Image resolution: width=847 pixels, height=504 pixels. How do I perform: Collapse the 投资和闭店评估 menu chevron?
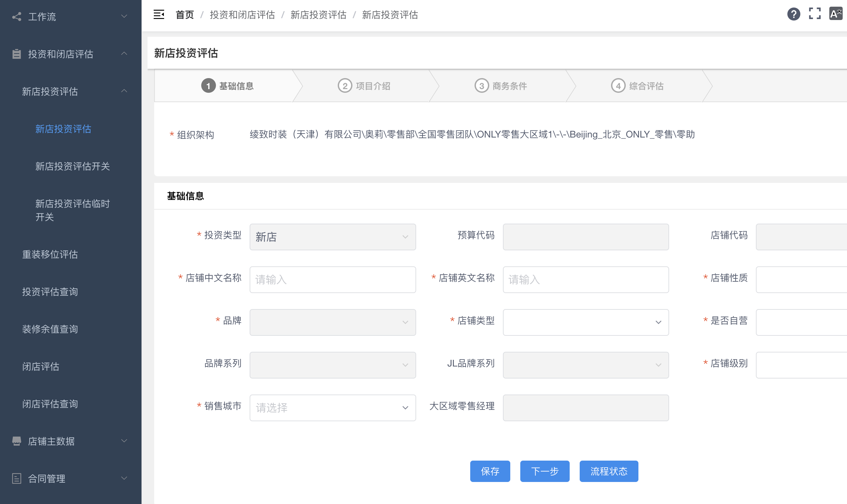coord(124,54)
